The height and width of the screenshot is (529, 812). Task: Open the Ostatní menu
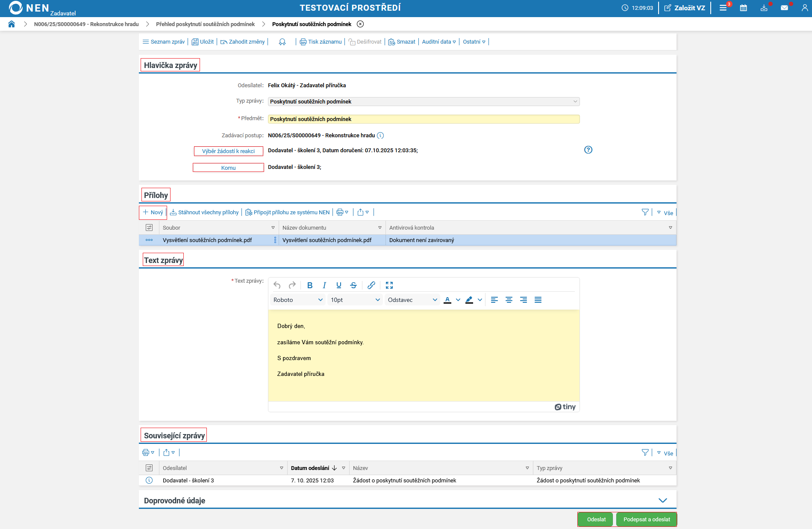tap(474, 41)
